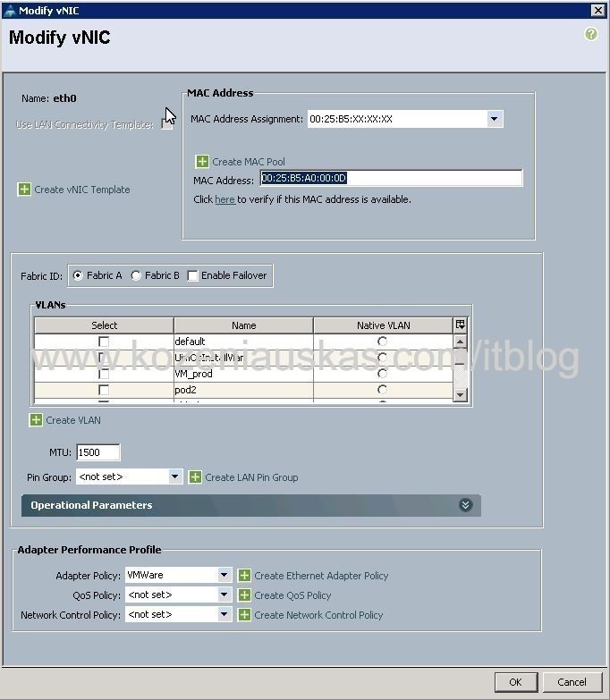Click the Create MAC Pool link text
The height and width of the screenshot is (700, 610).
coord(249,162)
